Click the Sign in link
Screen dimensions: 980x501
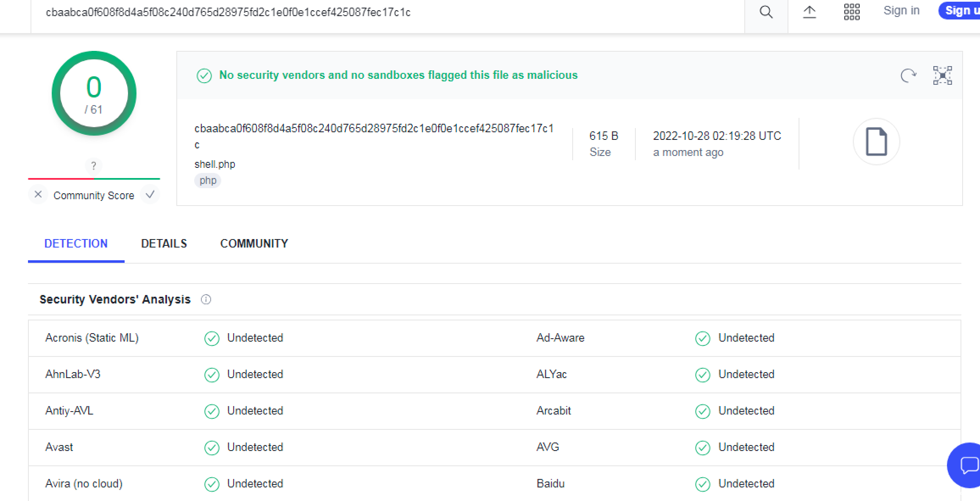coord(901,11)
